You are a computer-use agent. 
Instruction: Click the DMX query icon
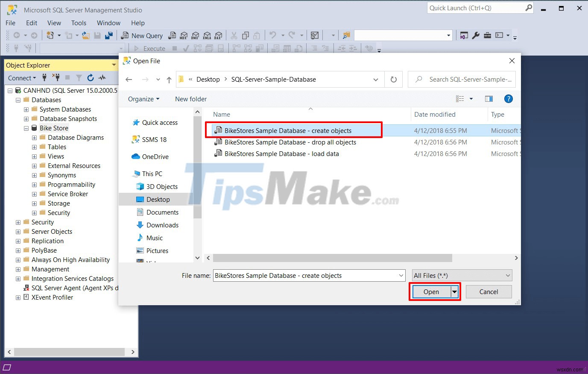195,35
